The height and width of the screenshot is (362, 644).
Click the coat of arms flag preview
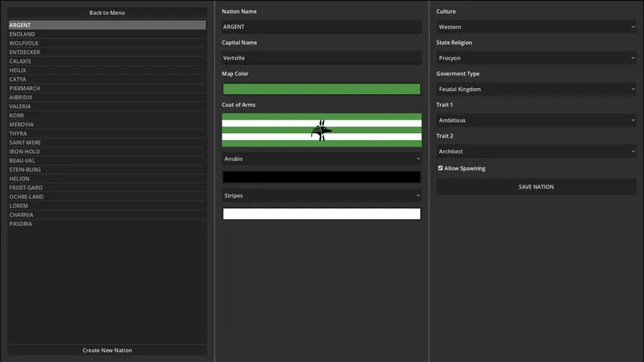tap(321, 130)
